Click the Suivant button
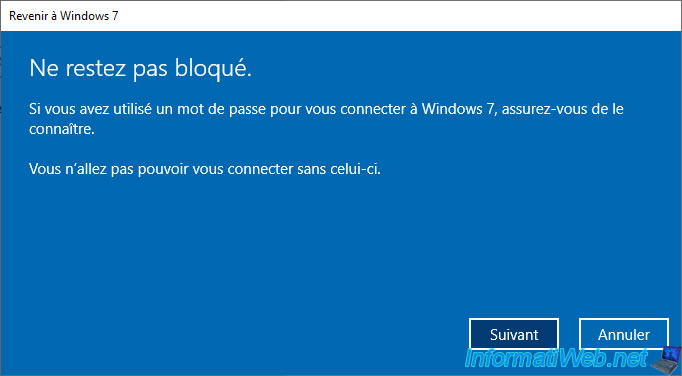The image size is (682, 376). (x=514, y=334)
